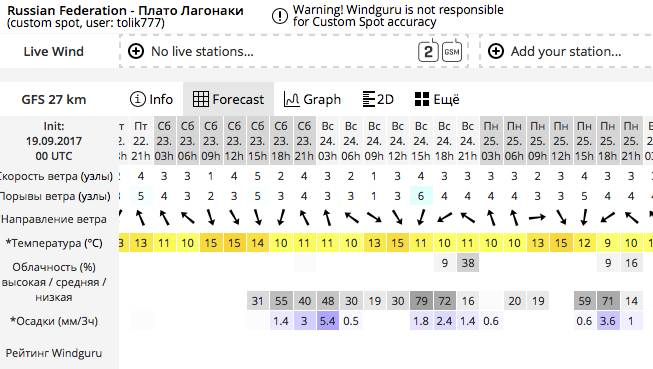Open the Ещё tiles menu
Screen dimensions: 653x369
click(x=438, y=99)
